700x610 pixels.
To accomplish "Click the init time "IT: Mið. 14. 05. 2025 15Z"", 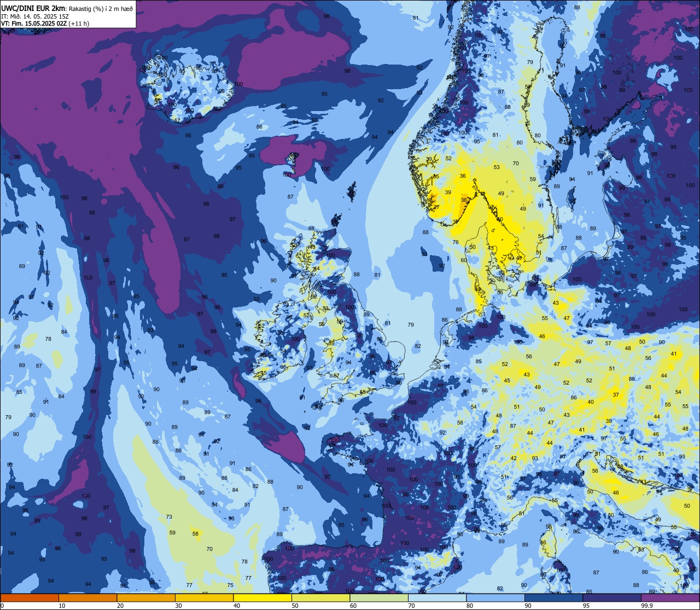I will click(35, 16).
